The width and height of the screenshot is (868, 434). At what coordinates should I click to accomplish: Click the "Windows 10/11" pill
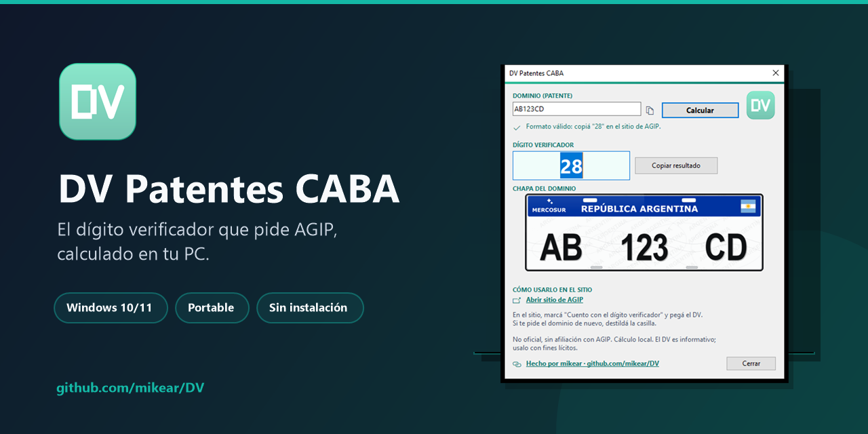111,308
